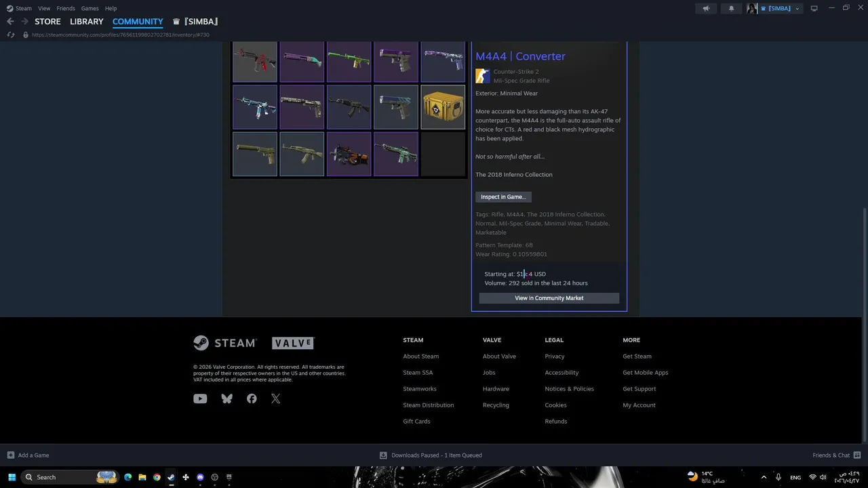Open the My Account footer link
Viewport: 868px width, 488px height.
639,405
